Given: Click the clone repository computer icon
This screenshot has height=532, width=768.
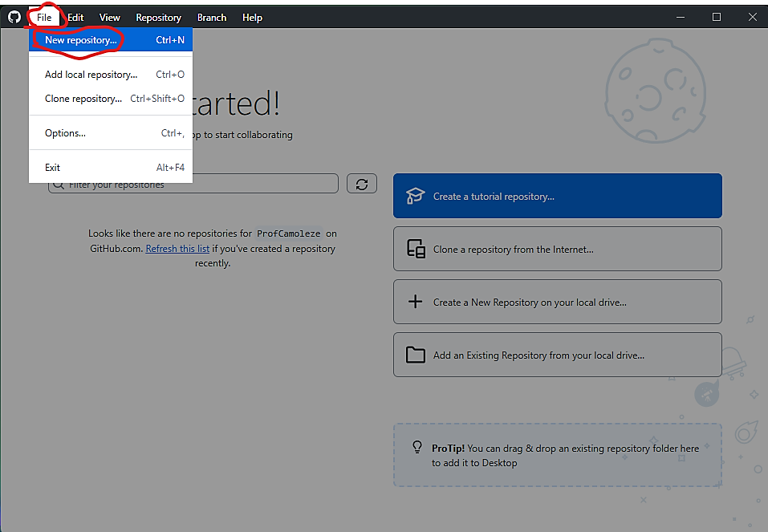Looking at the screenshot, I should (x=416, y=249).
